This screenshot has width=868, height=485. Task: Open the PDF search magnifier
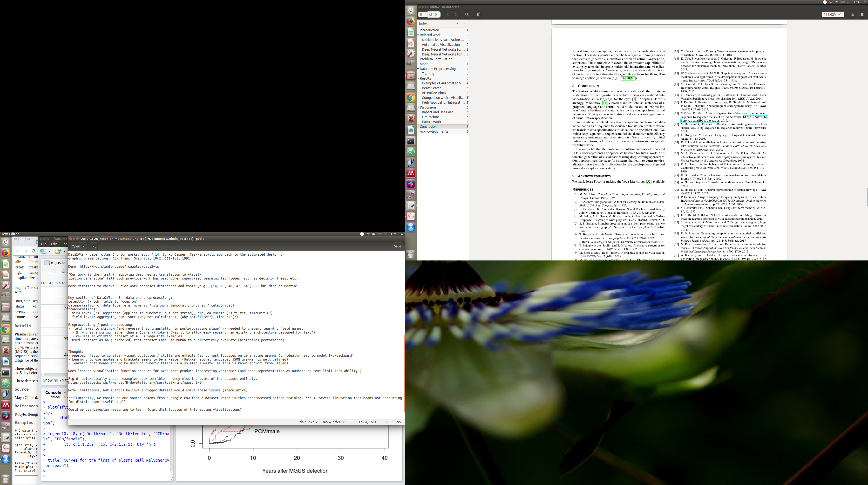pos(467,14)
